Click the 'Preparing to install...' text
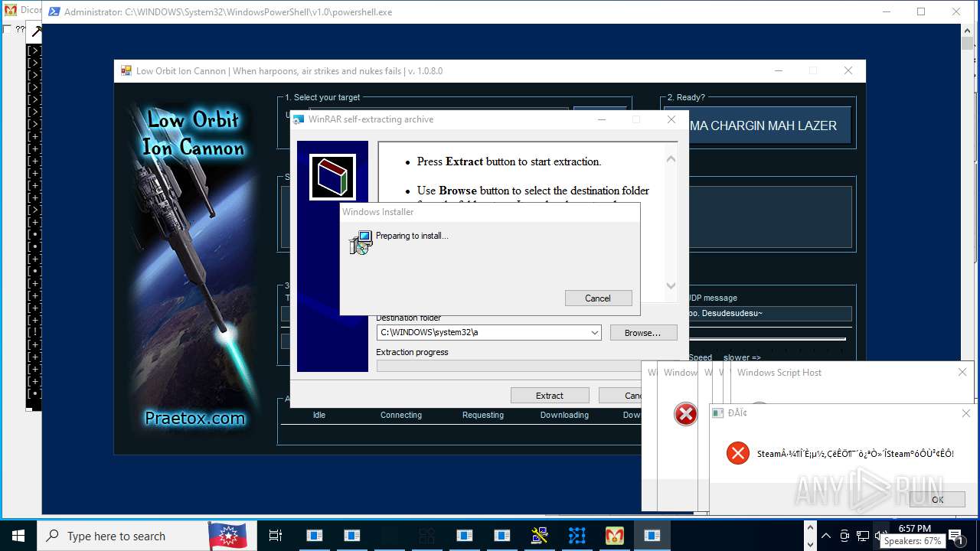Screen dimensions: 980x551 click(412, 236)
